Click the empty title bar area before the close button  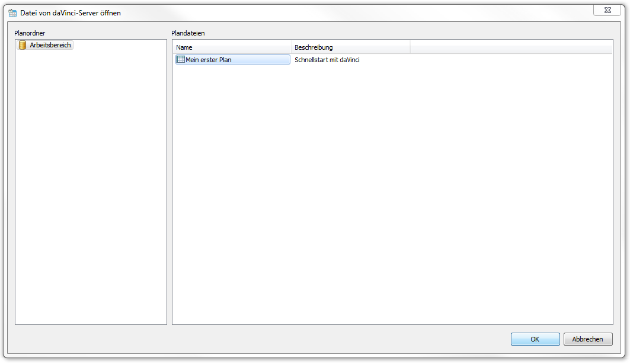pyautogui.click(x=356, y=13)
